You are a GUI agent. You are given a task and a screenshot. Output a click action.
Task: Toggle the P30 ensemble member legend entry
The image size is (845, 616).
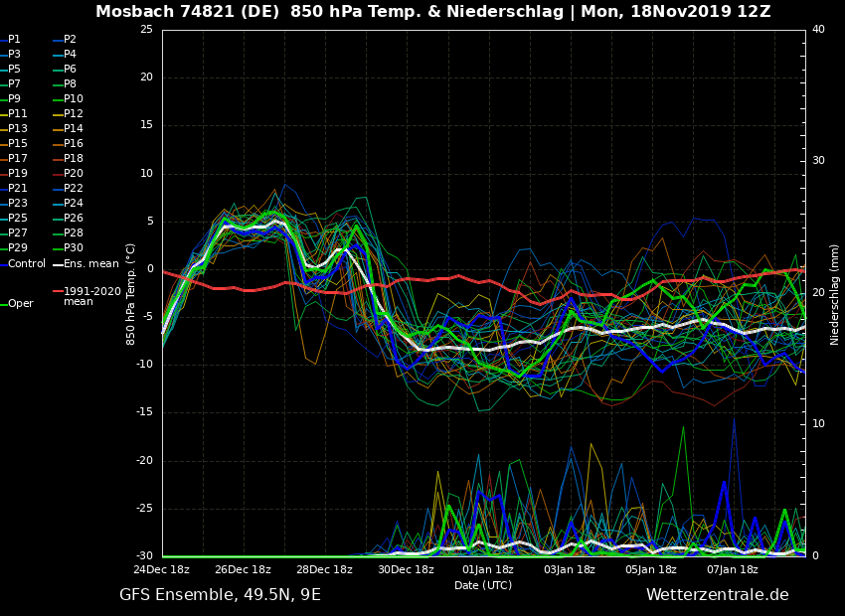tap(74, 248)
